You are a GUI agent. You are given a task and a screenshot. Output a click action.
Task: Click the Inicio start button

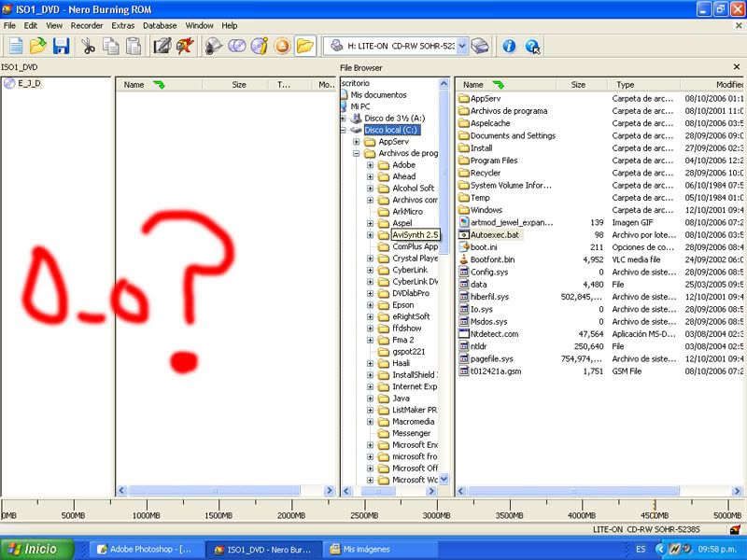37,549
